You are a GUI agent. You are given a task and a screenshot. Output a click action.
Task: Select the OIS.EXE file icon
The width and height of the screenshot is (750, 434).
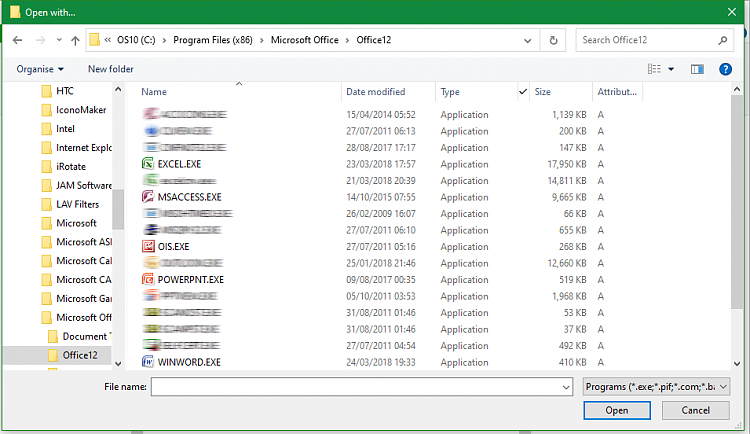pos(148,246)
